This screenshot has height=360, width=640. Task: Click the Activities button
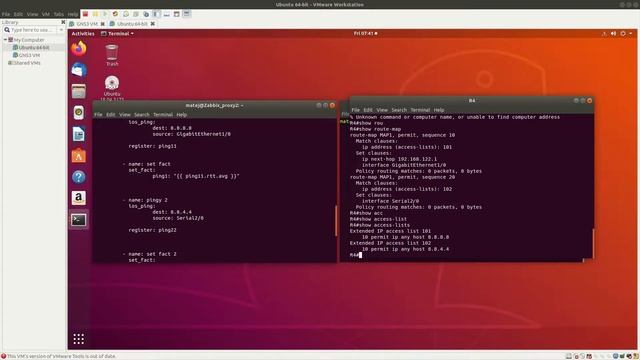point(83,33)
